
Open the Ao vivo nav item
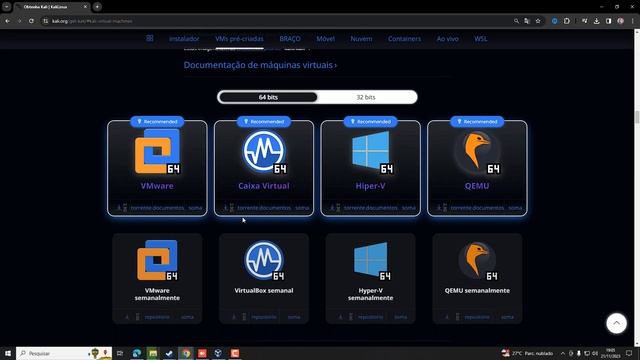click(447, 39)
